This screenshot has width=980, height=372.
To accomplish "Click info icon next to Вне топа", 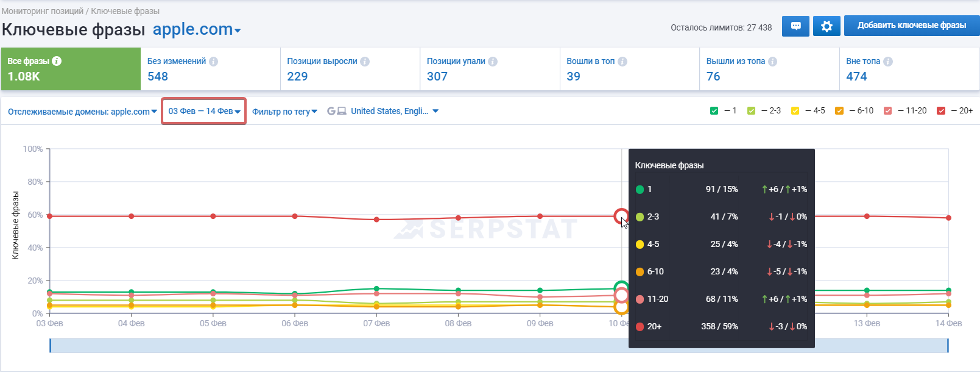I will coord(888,62).
